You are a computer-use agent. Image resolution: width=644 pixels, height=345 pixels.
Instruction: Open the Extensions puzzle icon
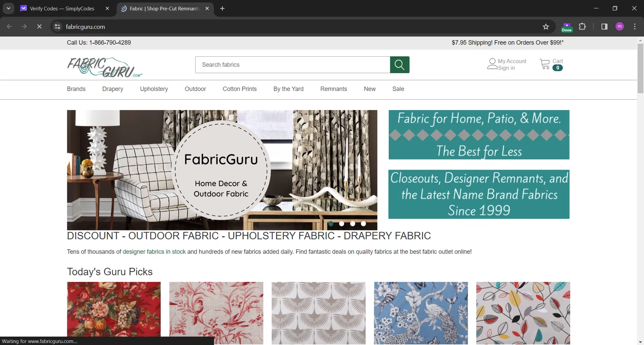coord(582,27)
